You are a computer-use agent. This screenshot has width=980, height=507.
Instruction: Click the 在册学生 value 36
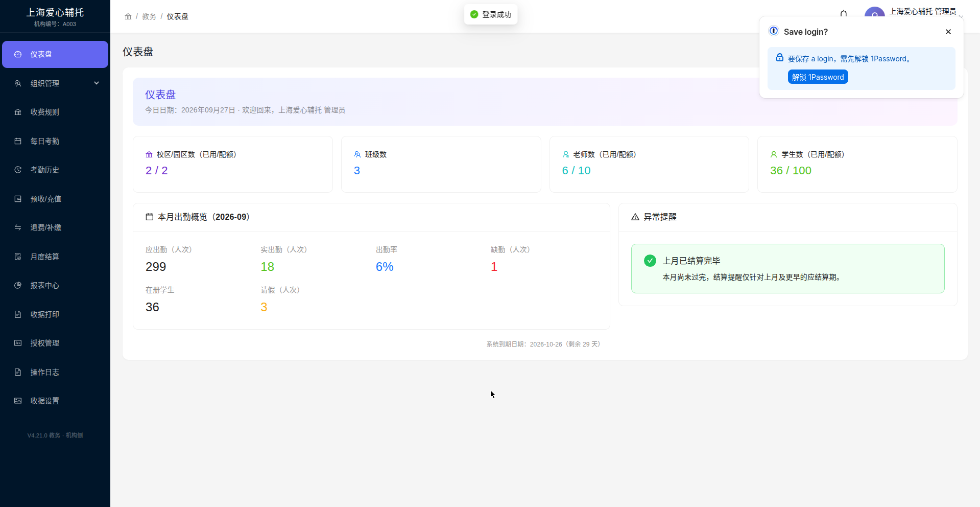point(152,307)
